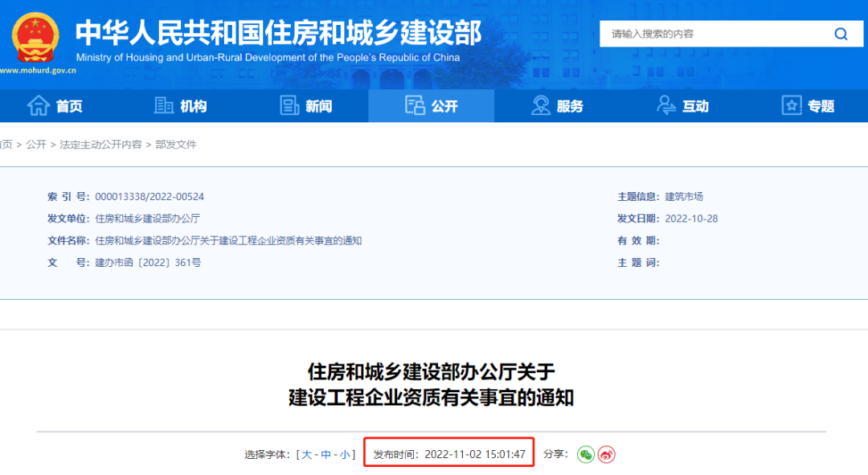Image resolution: width=868 pixels, height=475 pixels.
Task: Open the 首页 nav label
Action: [69, 106]
